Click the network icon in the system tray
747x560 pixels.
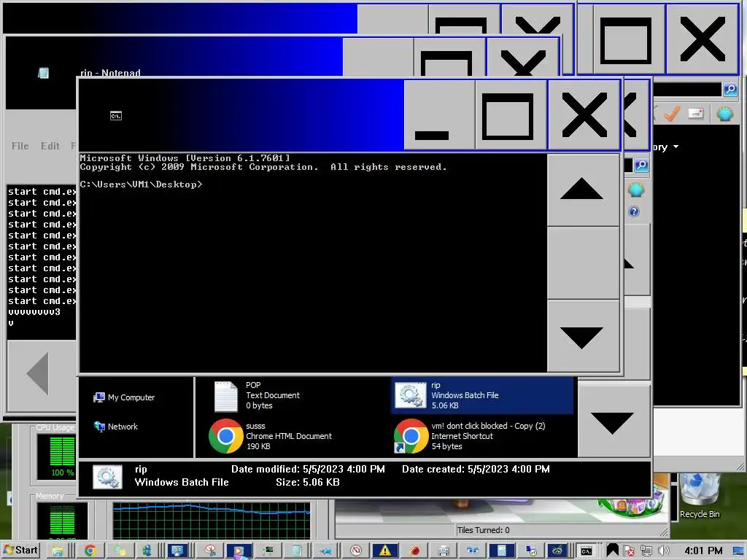[646, 551]
